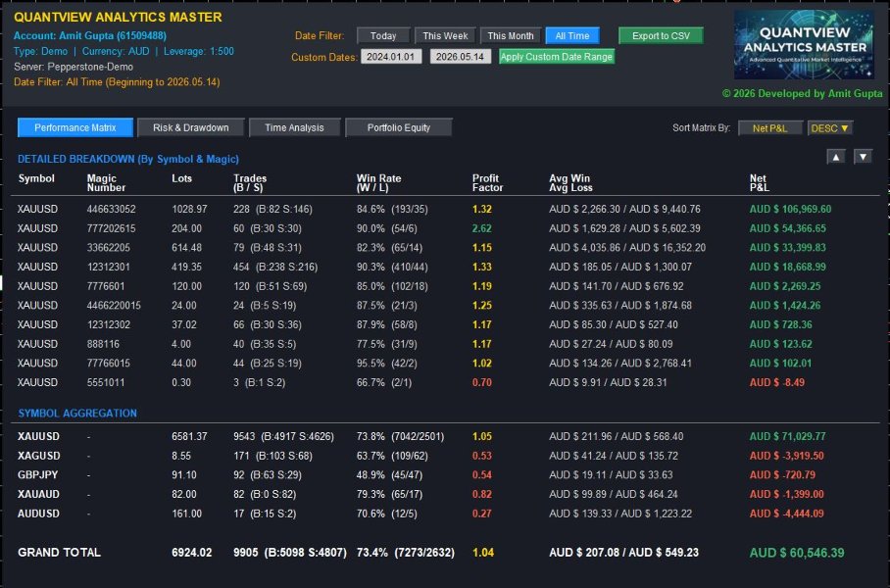Click the GRAND TOTAL row label

point(59,553)
